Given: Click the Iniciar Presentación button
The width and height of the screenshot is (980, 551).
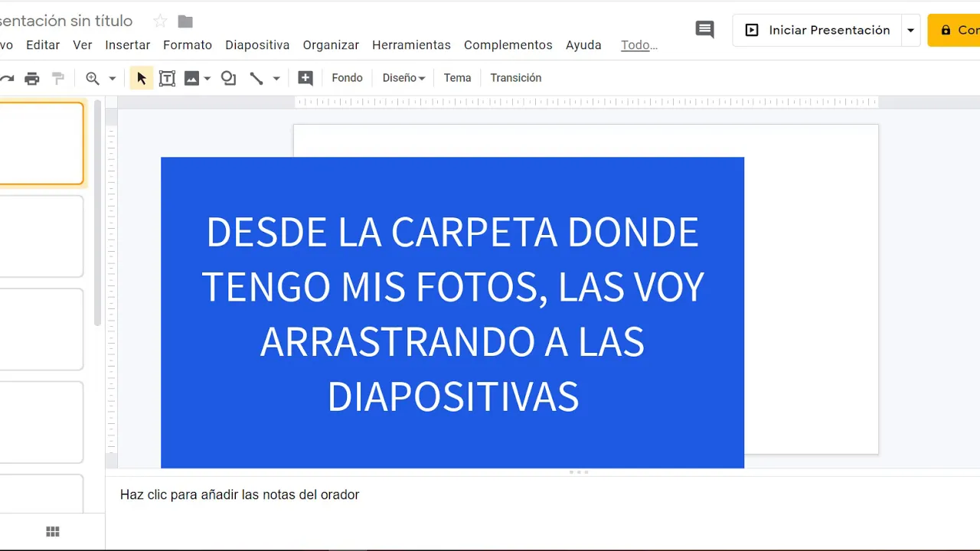Looking at the screenshot, I should pyautogui.click(x=817, y=31).
